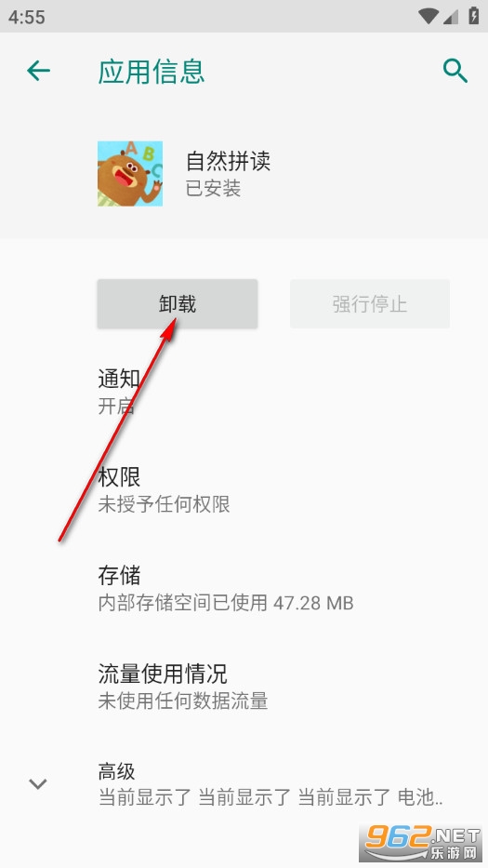This screenshot has width=488, height=868.
Task: Tap the battery charging status icon
Action: pyautogui.click(x=474, y=16)
